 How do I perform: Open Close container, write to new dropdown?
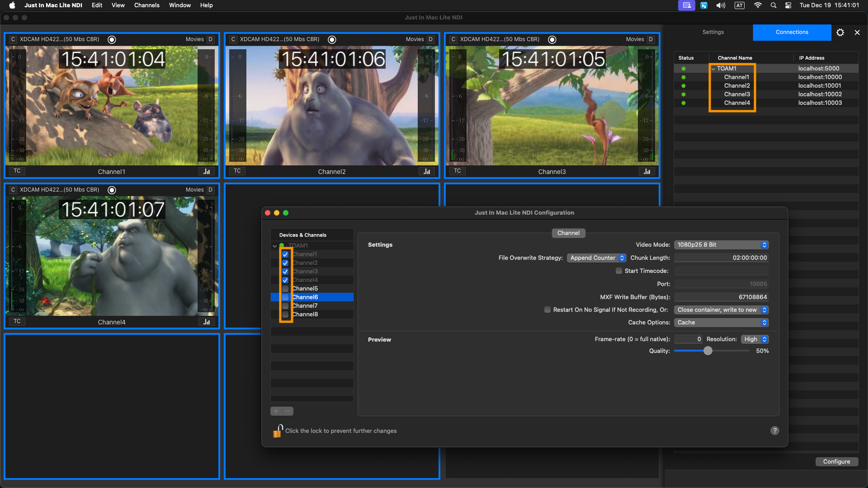click(x=721, y=310)
